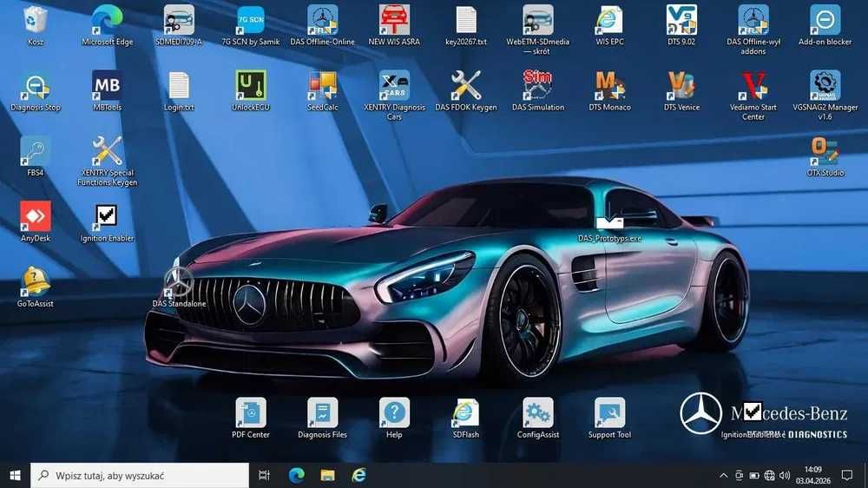Open Ignition Enabler next to AnyDesk
The width and height of the screenshot is (868, 488).
pyautogui.click(x=107, y=216)
